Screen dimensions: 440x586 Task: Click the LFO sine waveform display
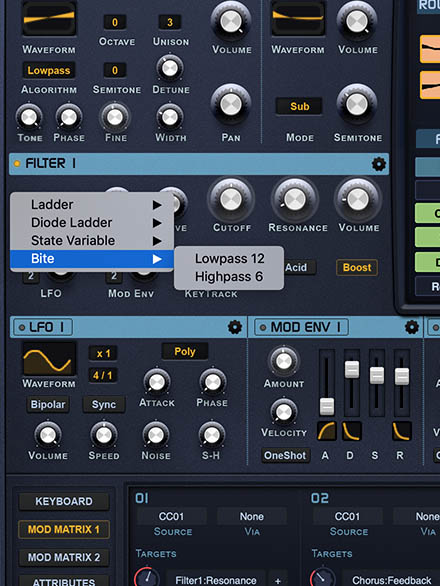49,359
